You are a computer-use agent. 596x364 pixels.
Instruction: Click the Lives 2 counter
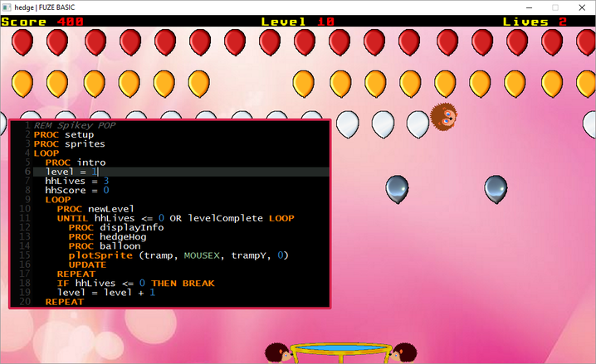(x=535, y=22)
